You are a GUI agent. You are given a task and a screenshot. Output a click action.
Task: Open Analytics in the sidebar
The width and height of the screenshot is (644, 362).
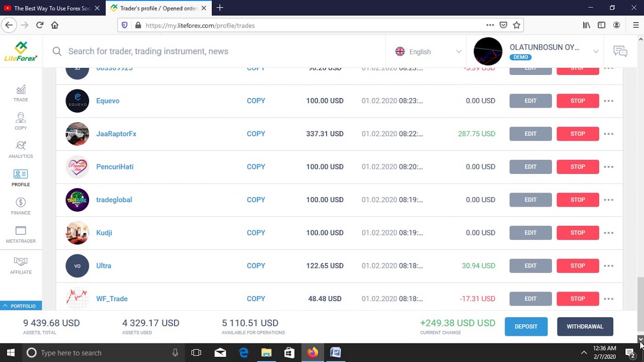point(21,150)
